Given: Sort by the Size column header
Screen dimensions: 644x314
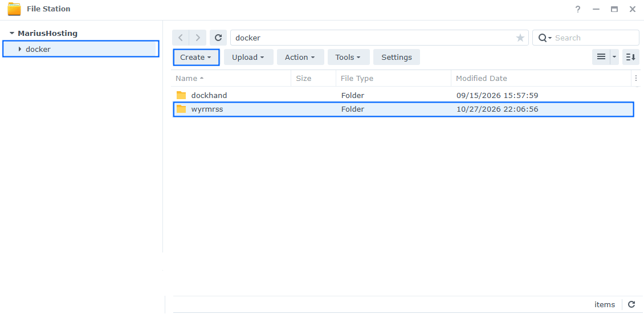Looking at the screenshot, I should pos(313,78).
